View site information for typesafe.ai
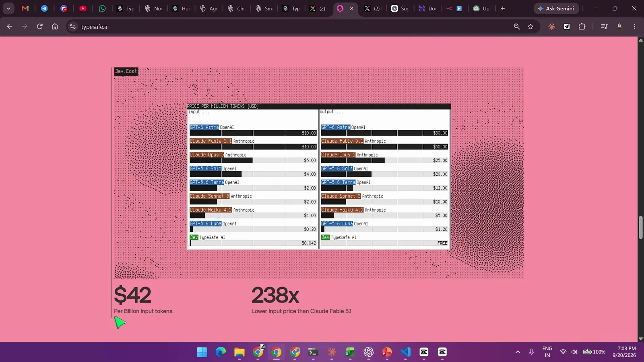The height and width of the screenshot is (362, 644). pos(72,27)
